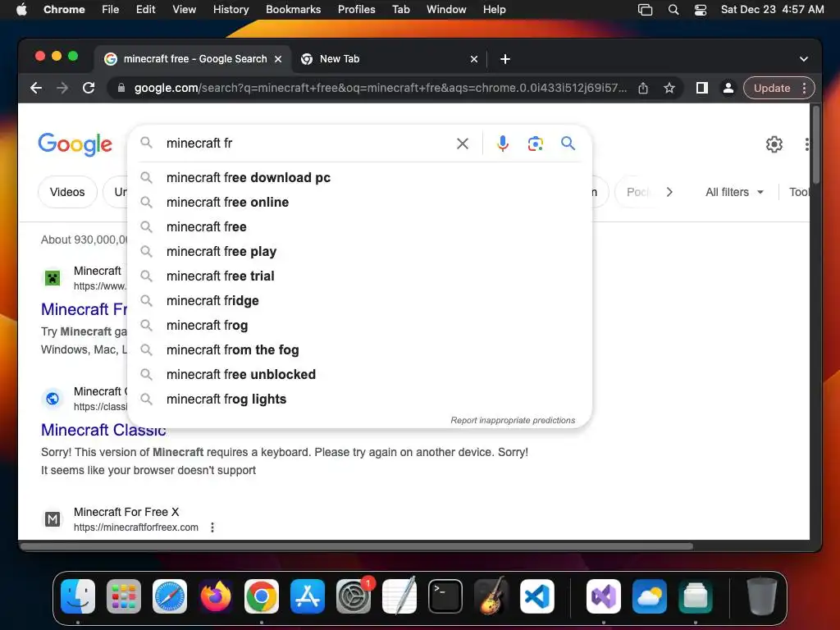Go back with the browser back arrow
The width and height of the screenshot is (840, 630).
point(36,88)
